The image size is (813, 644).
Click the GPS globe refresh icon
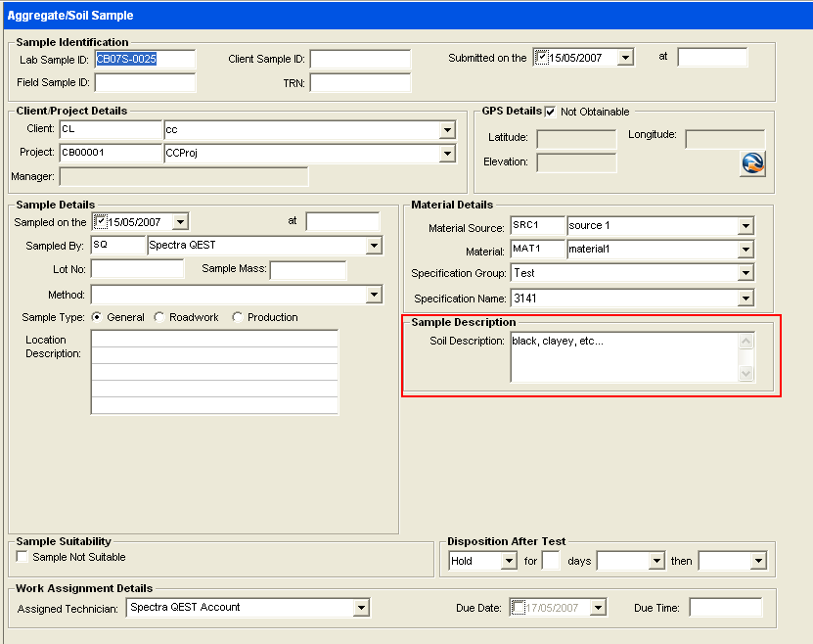[751, 164]
